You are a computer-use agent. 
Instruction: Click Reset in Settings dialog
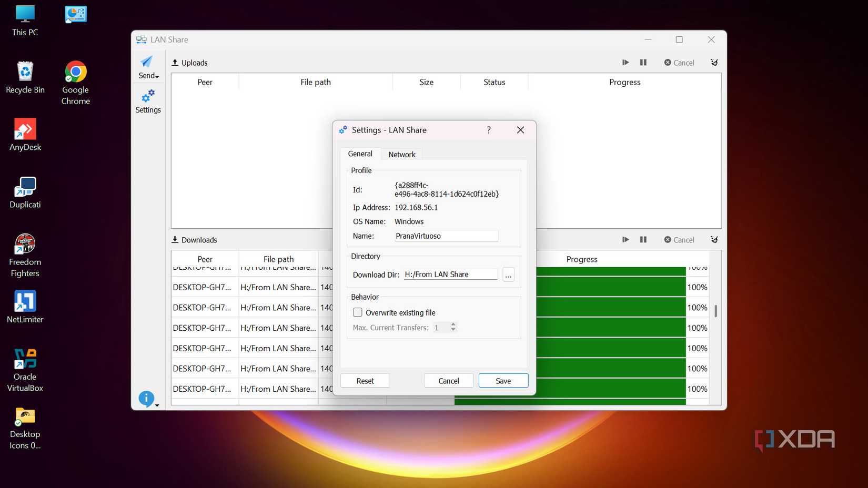pos(365,381)
